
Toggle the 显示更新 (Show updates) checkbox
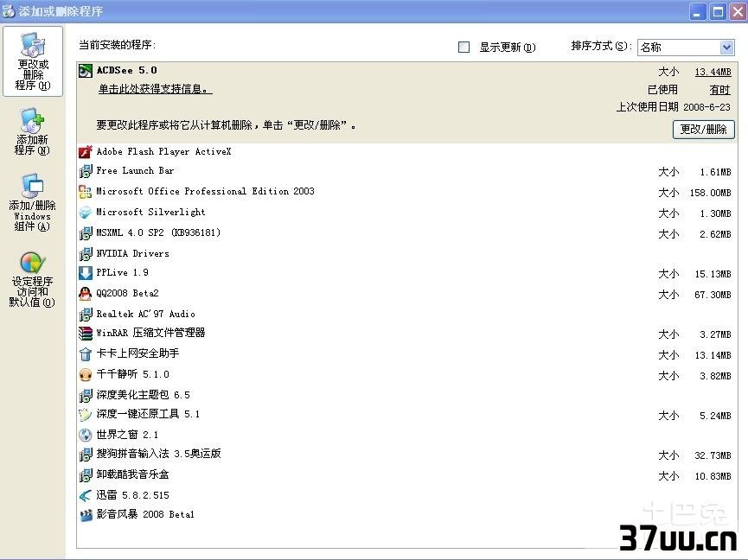[x=464, y=48]
